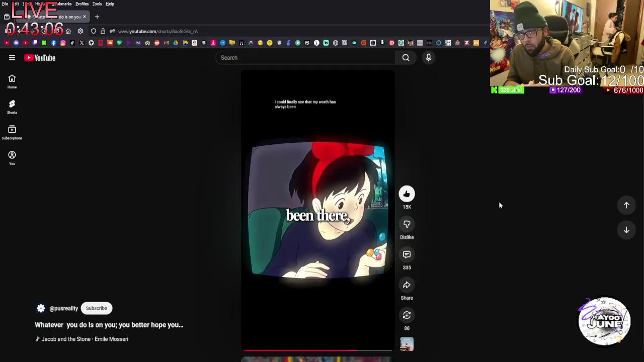Click the search magnifier button
The height and width of the screenshot is (362, 644).
click(x=406, y=58)
